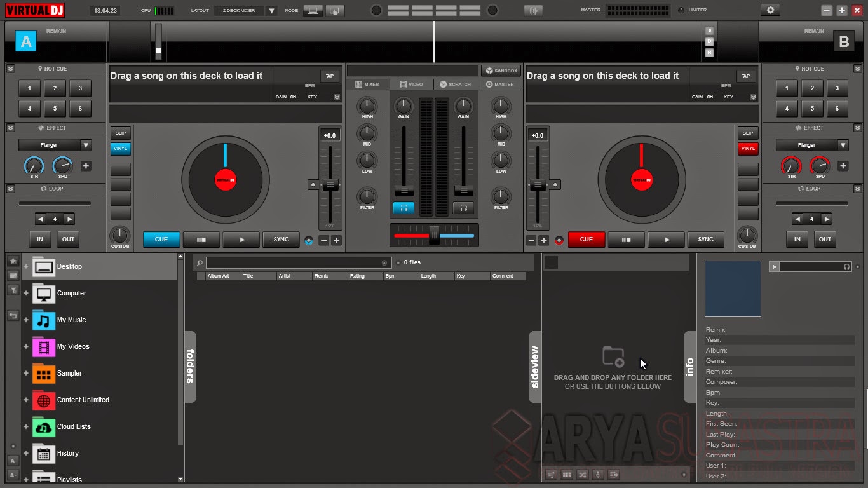Viewport: 868px width, 488px height.
Task: Click the folders side tab
Action: [x=190, y=367]
